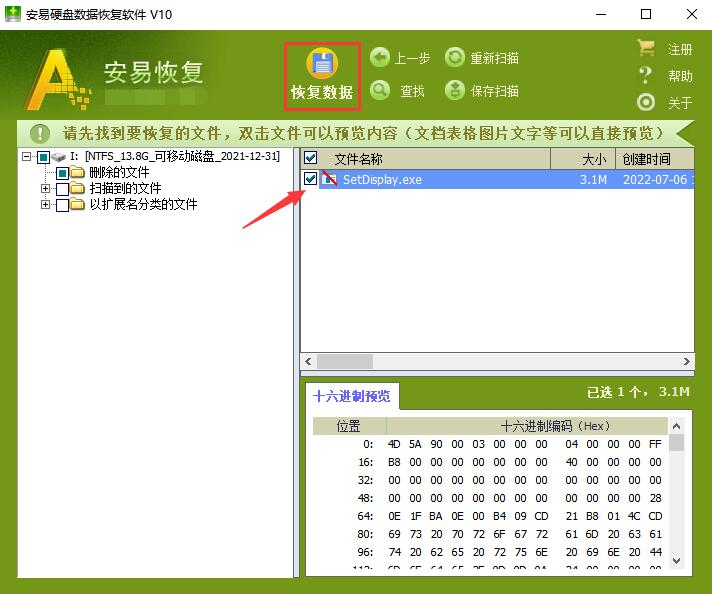Viewport: 712px width, 594px height.
Task: Expand the 扫描到的文件 tree node
Action: pos(45,189)
